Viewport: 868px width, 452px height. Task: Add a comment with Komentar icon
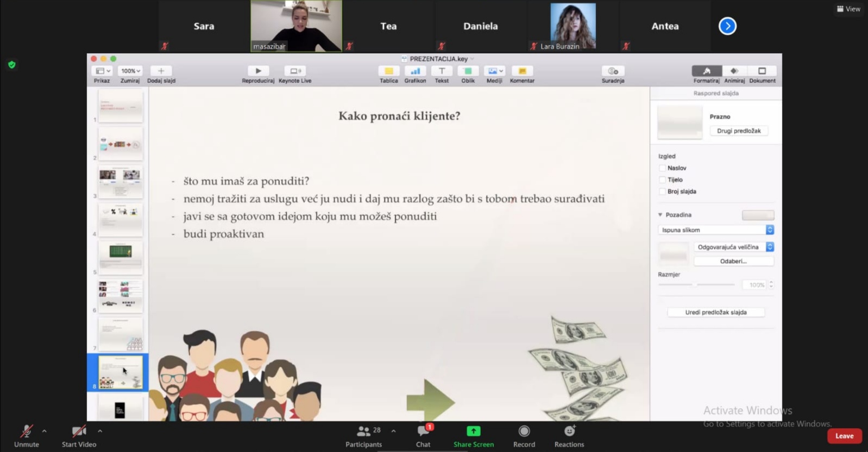click(522, 71)
